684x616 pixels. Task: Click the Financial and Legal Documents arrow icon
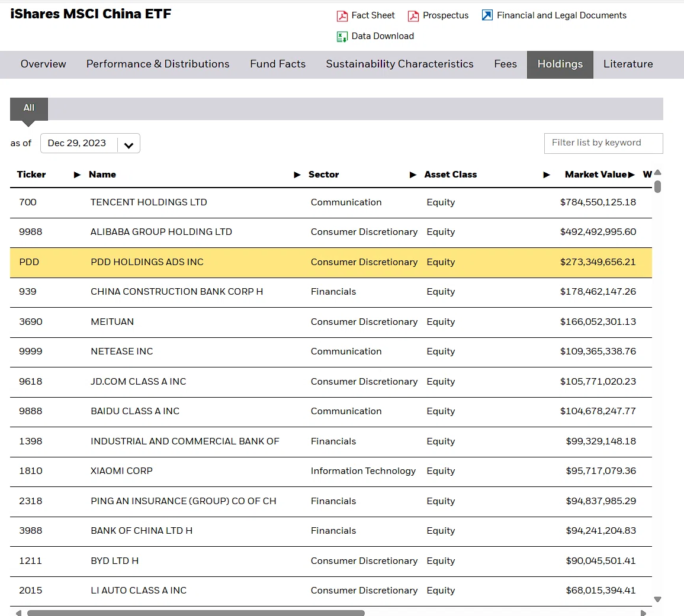(x=487, y=15)
